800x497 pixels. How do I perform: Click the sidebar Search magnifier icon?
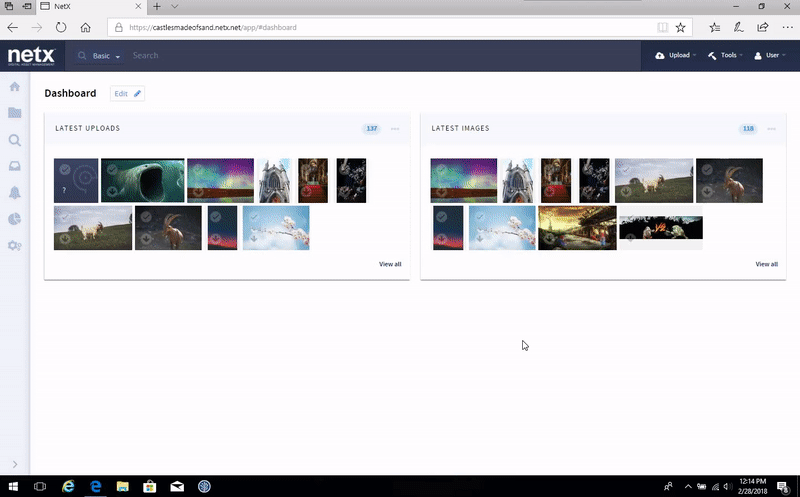tap(15, 140)
